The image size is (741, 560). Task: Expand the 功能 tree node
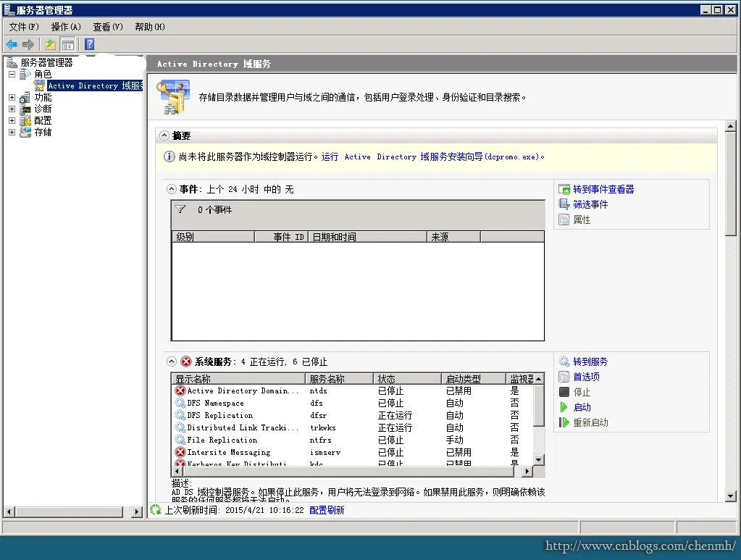point(12,97)
